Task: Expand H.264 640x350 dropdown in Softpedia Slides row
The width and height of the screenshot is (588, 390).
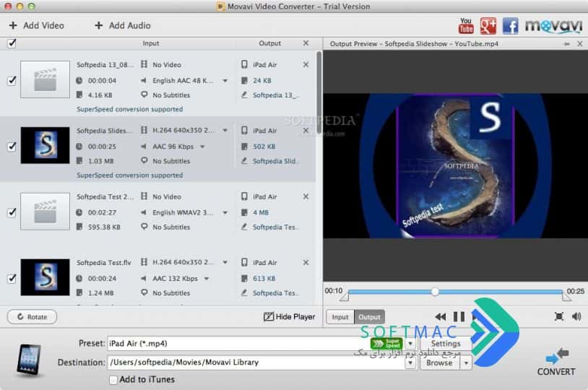Action: [225, 131]
